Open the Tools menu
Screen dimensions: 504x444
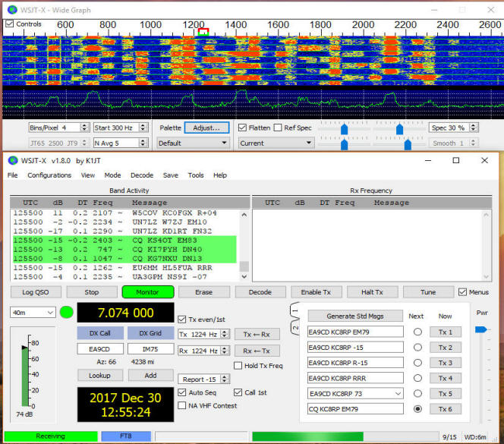click(196, 175)
